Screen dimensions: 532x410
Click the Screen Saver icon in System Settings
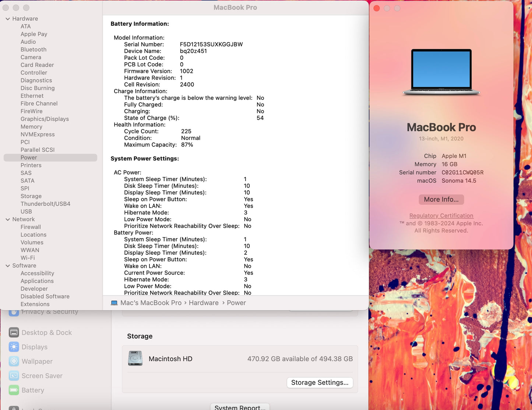pyautogui.click(x=14, y=375)
